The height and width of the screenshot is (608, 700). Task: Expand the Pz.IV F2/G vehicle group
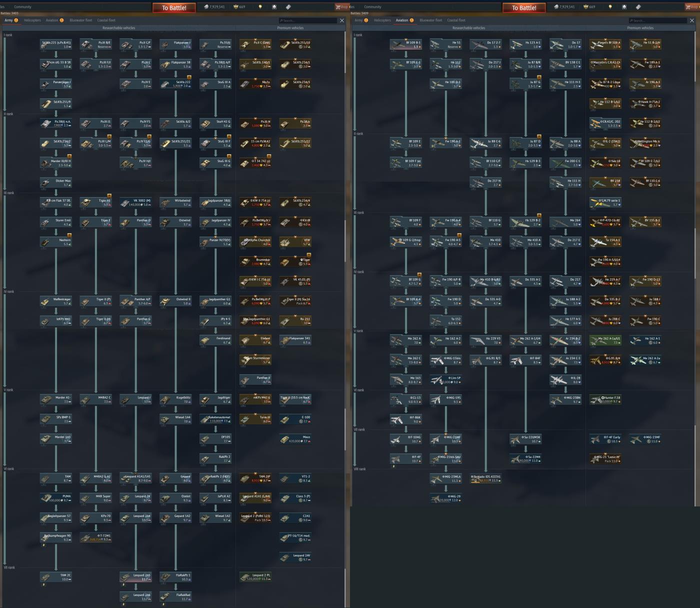click(135, 143)
